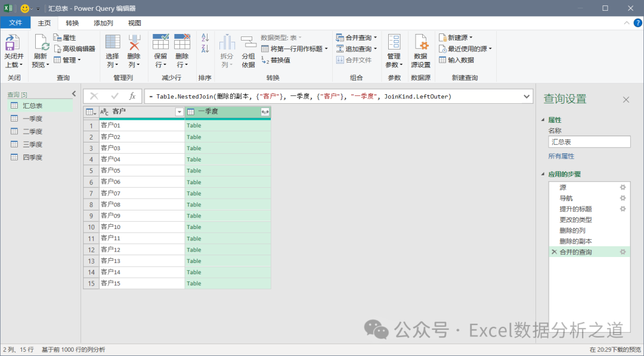
Task: Close the 查询设置 pane
Action: tap(626, 100)
